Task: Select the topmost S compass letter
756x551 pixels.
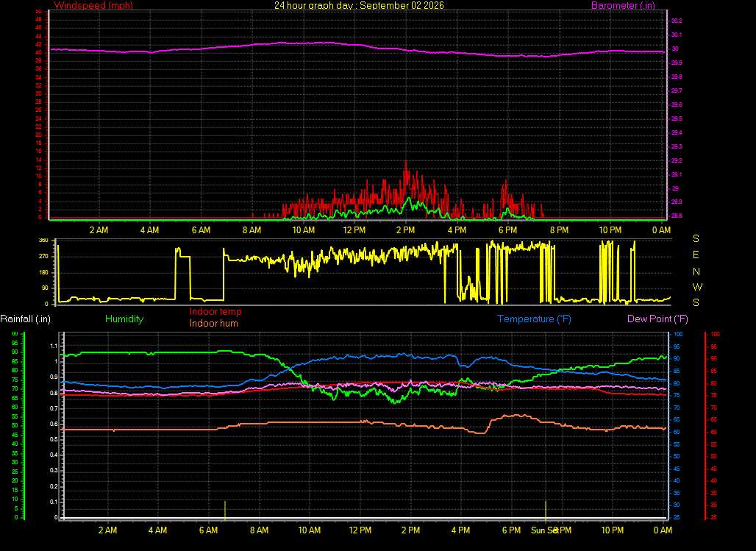Action: [696, 238]
